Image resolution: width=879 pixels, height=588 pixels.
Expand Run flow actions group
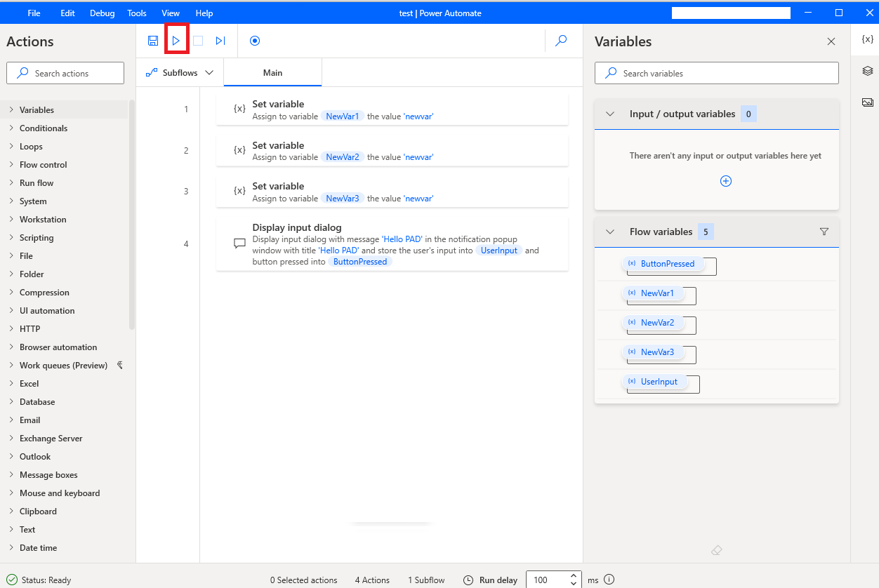11,182
